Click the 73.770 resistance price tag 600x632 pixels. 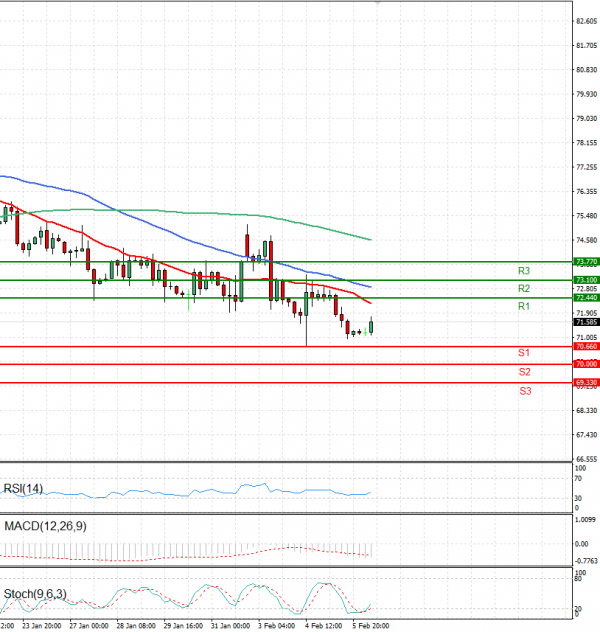coord(586,262)
